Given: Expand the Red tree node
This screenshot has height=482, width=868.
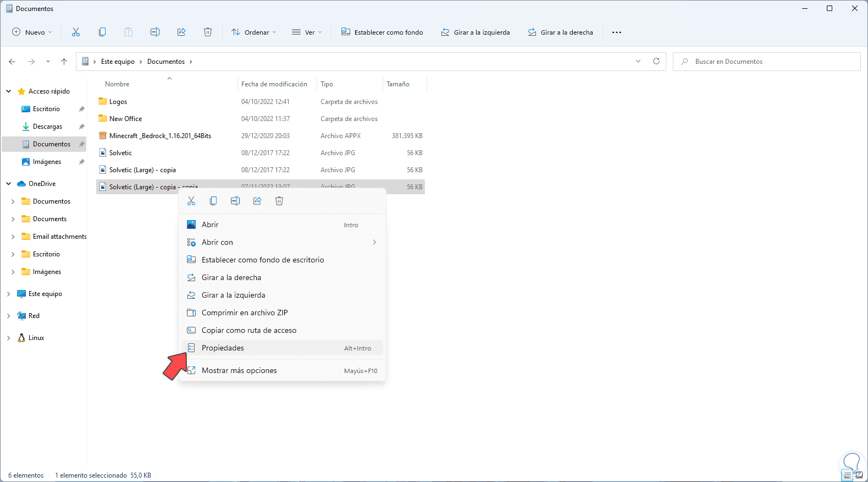Looking at the screenshot, I should 9,316.
